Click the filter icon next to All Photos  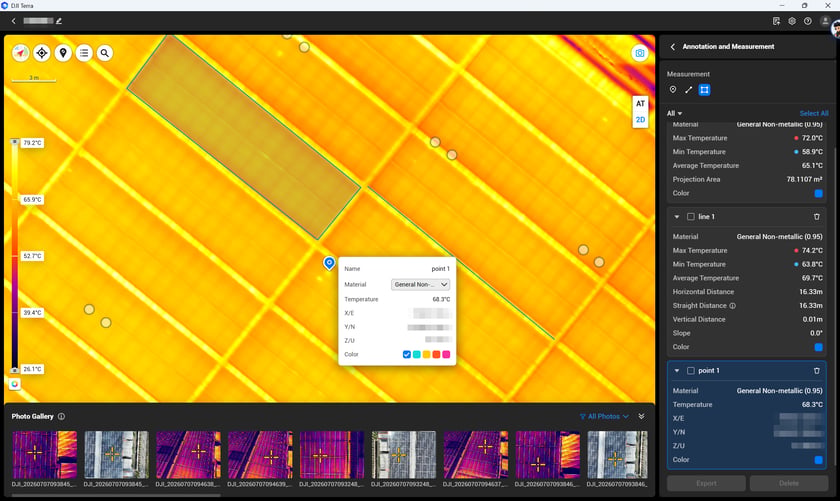pyautogui.click(x=582, y=416)
